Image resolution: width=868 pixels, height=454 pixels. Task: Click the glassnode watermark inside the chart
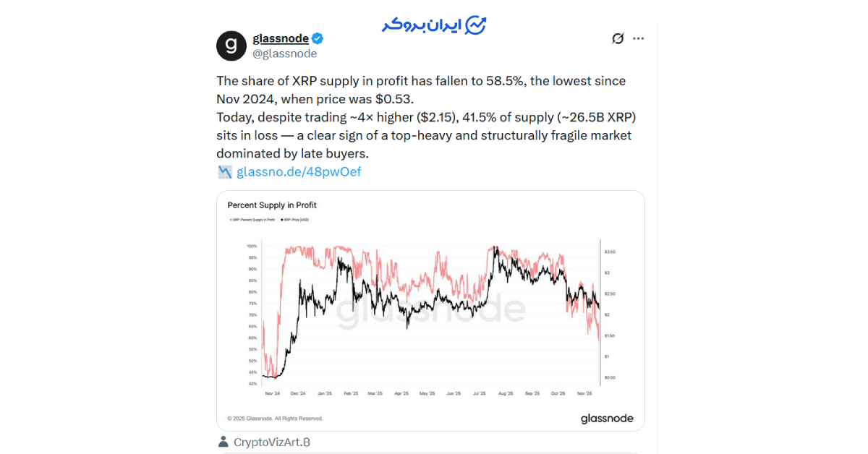point(432,309)
